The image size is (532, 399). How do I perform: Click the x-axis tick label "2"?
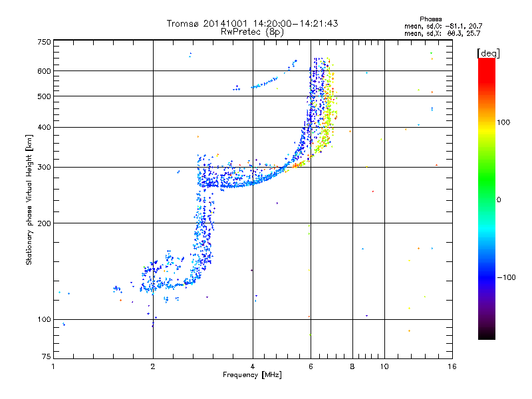pos(153,367)
